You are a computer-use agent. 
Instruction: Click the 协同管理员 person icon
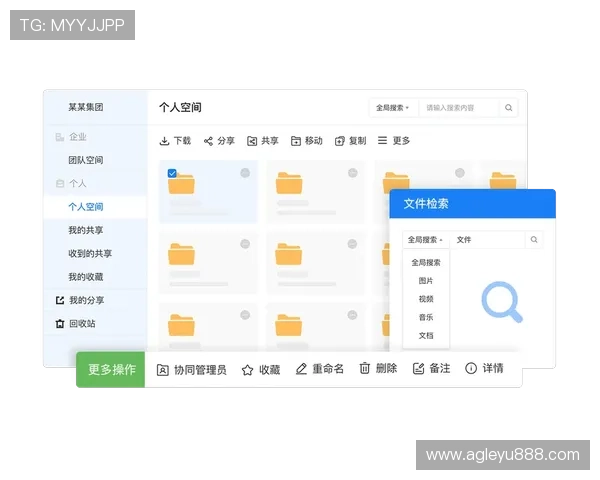click(163, 370)
